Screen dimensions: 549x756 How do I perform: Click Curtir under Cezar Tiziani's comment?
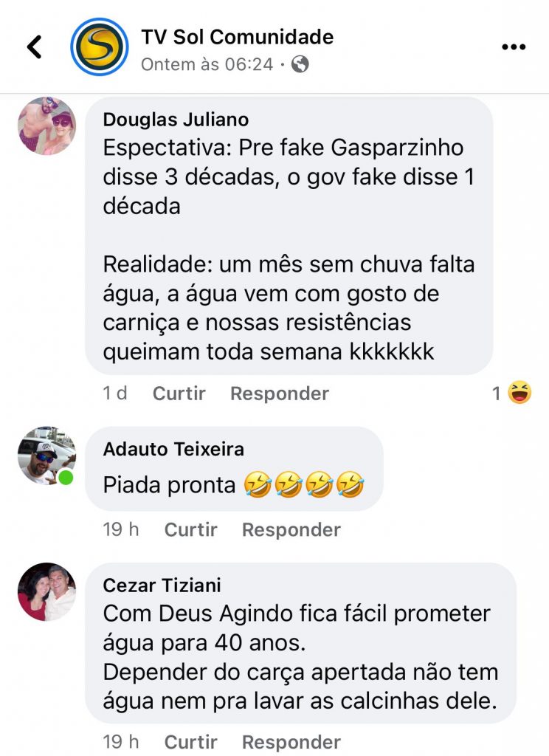pos(190,742)
